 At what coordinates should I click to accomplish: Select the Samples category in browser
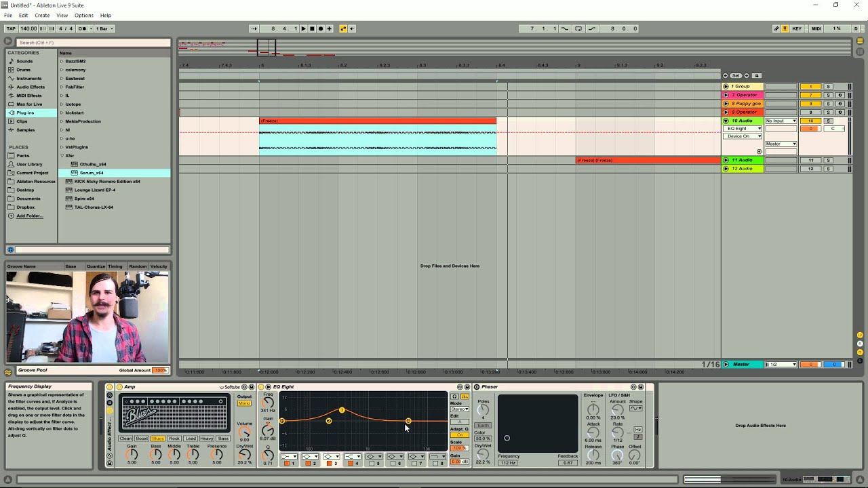click(x=25, y=129)
